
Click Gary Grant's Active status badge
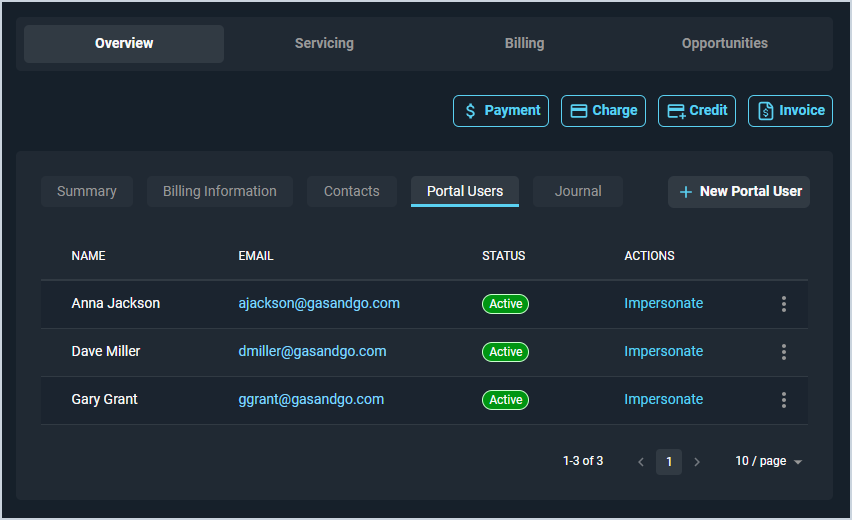pyautogui.click(x=505, y=400)
